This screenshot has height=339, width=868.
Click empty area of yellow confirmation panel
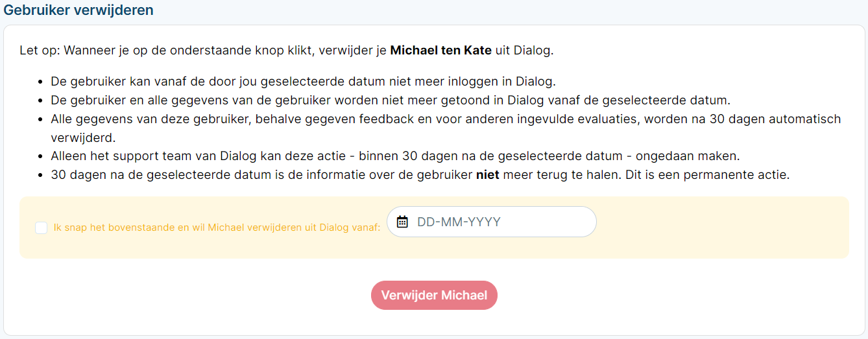[x=720, y=227]
